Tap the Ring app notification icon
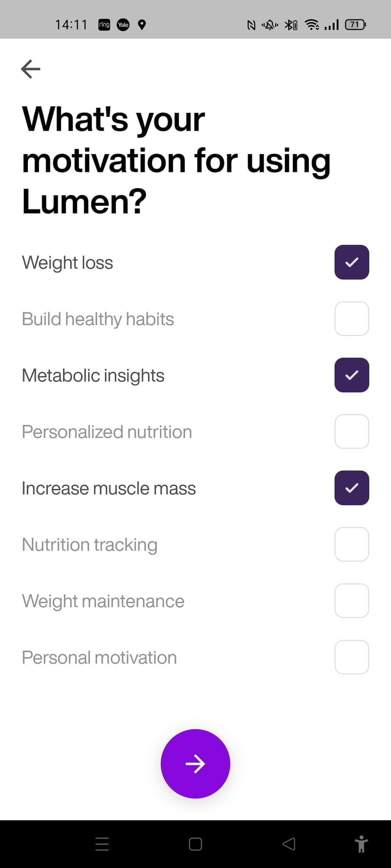This screenshot has width=391, height=868. pos(104,25)
